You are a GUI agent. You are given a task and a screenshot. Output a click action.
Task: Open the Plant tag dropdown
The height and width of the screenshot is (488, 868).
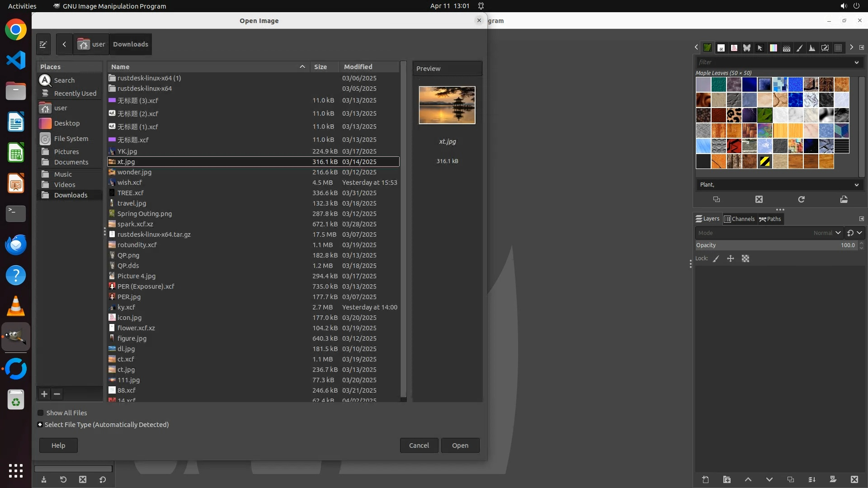point(856,185)
